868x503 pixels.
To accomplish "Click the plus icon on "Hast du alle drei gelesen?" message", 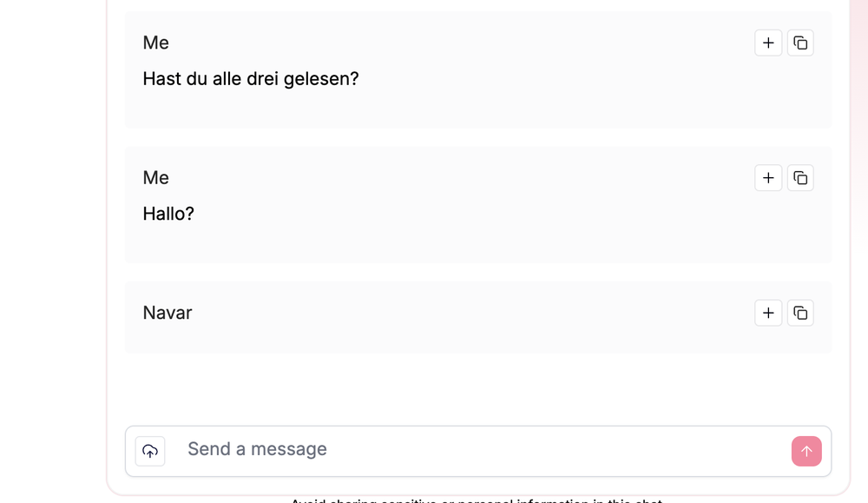I will (x=768, y=43).
